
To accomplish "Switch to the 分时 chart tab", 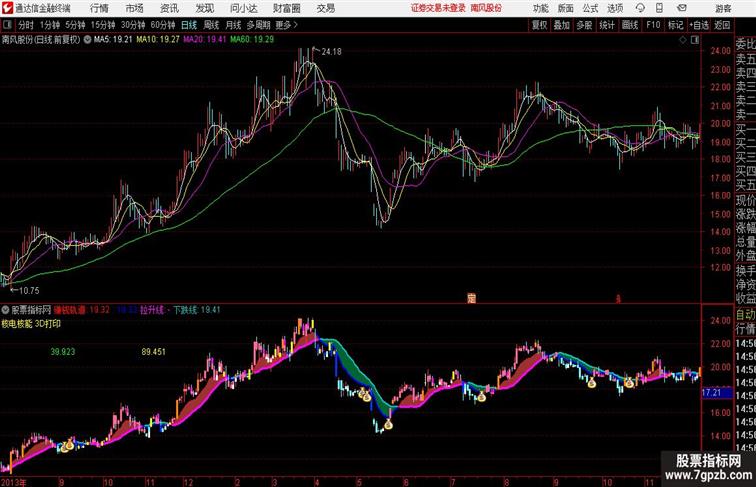I will [26, 25].
